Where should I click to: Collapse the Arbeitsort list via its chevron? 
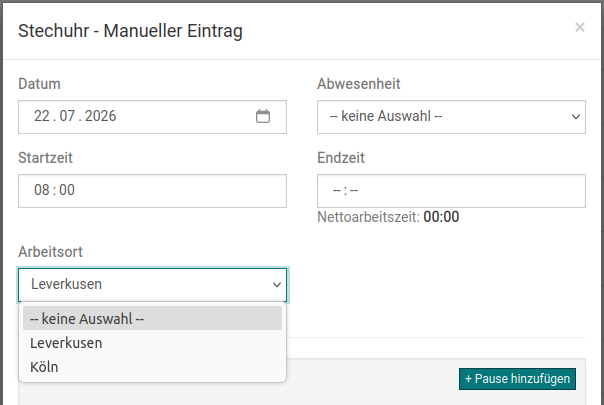coord(277,285)
